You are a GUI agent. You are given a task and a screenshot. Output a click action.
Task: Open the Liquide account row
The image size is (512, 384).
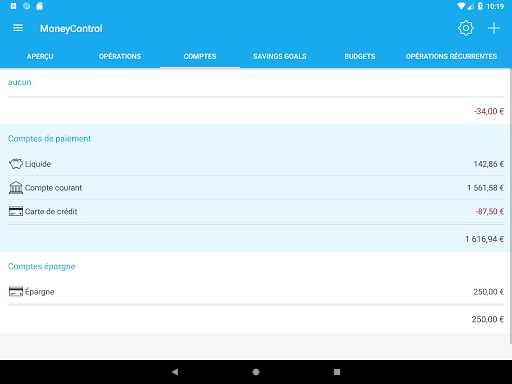coord(256,164)
